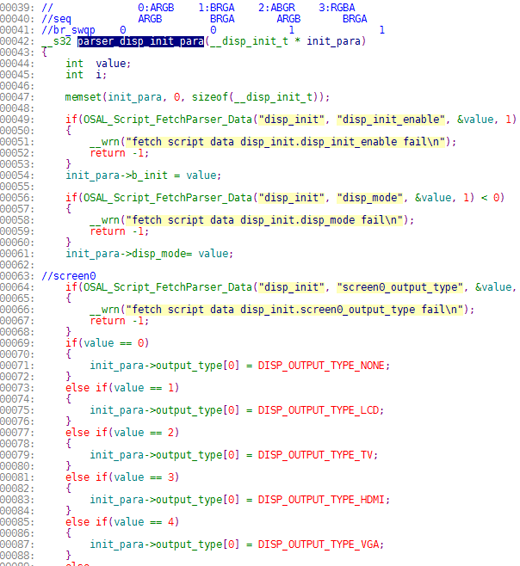
Task: Click "int value;" declaration
Action: (x=98, y=64)
